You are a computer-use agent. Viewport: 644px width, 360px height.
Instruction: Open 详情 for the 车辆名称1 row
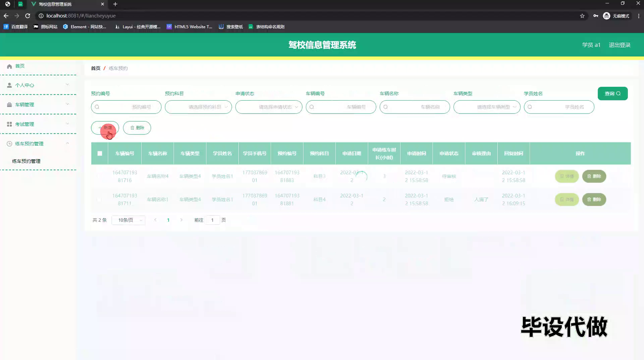567,199
